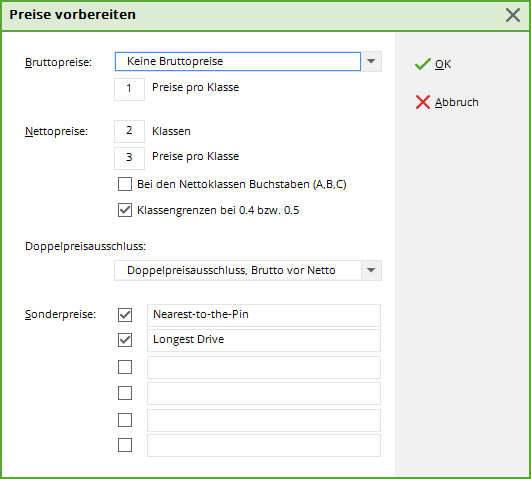Click the OK button label
The width and height of the screenshot is (531, 479).
pos(443,64)
